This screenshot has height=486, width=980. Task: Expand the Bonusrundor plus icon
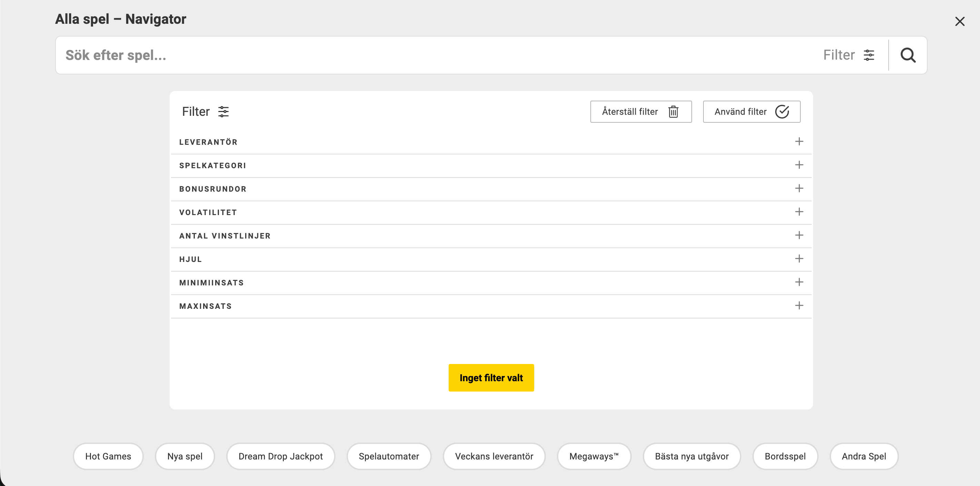click(x=799, y=189)
